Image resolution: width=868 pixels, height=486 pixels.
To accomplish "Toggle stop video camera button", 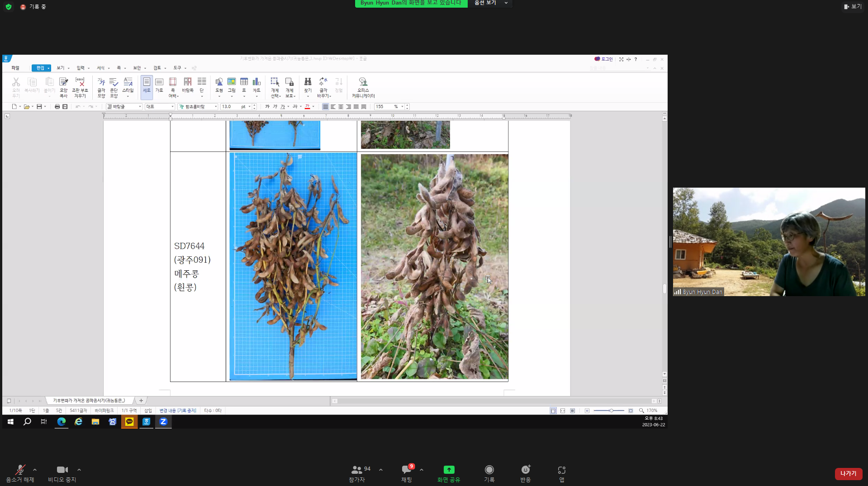I will pos(62,473).
